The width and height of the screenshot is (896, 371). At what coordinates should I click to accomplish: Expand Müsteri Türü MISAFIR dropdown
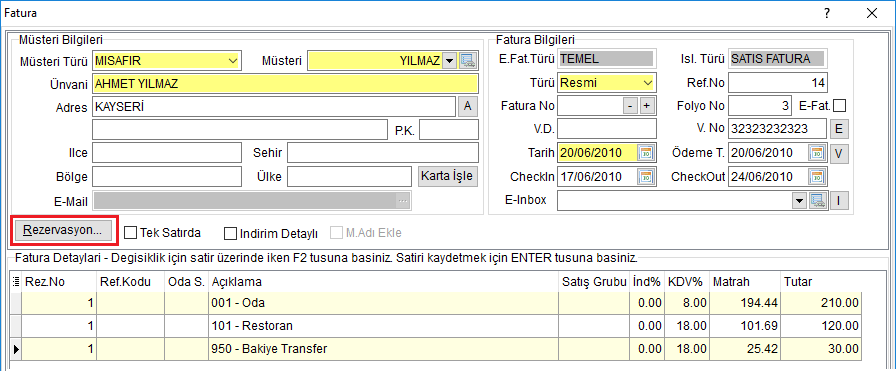(233, 60)
